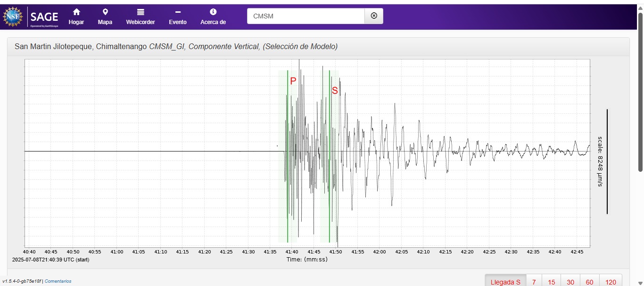
Task: Focus the station search field containing CMSM
Action: click(305, 16)
